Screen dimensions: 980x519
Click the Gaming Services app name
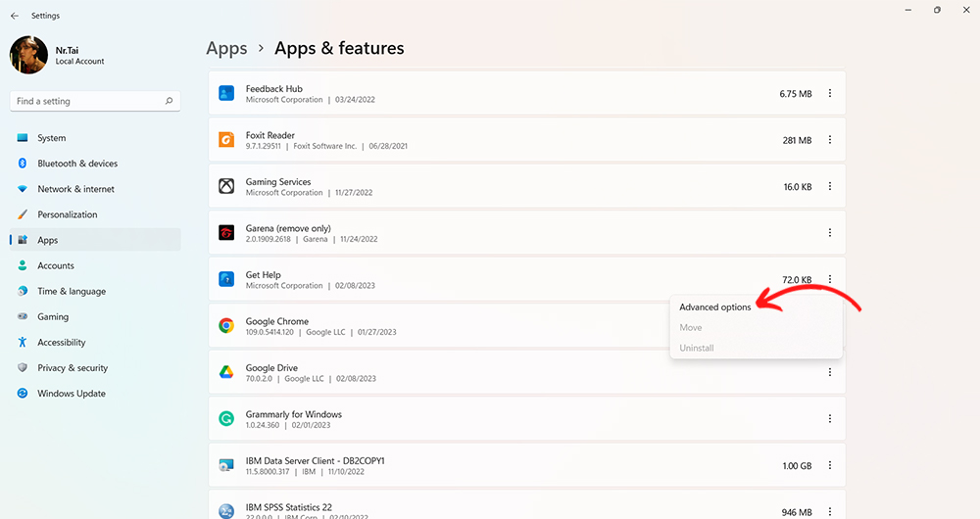coord(278,182)
